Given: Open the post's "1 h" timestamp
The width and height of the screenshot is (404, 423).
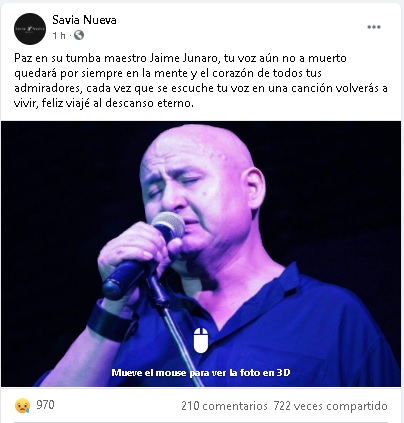Looking at the screenshot, I should pos(59,35).
